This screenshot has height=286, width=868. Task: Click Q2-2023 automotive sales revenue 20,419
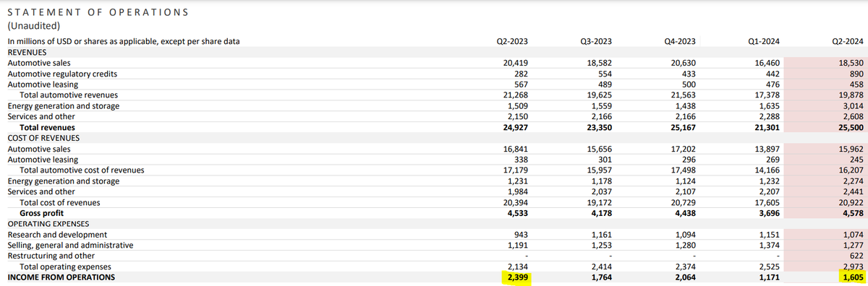(x=515, y=64)
